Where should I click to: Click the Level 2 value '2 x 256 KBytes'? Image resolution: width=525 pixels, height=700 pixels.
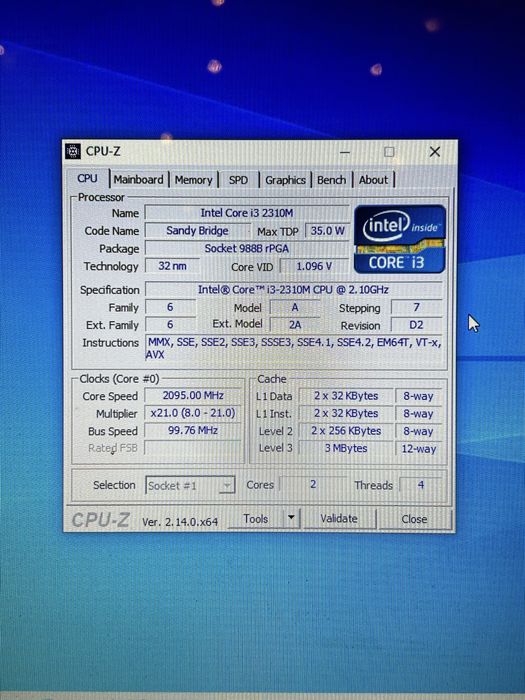(346, 431)
